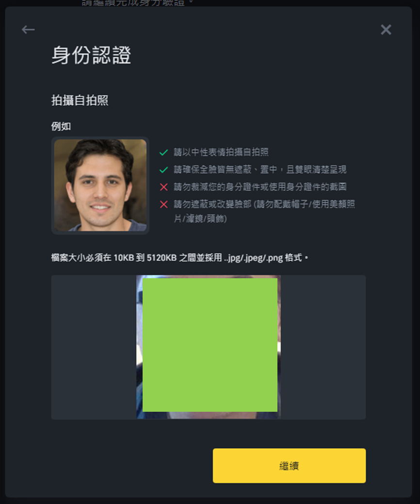
Task: Go back using the left arrow icon
Action: pyautogui.click(x=28, y=30)
